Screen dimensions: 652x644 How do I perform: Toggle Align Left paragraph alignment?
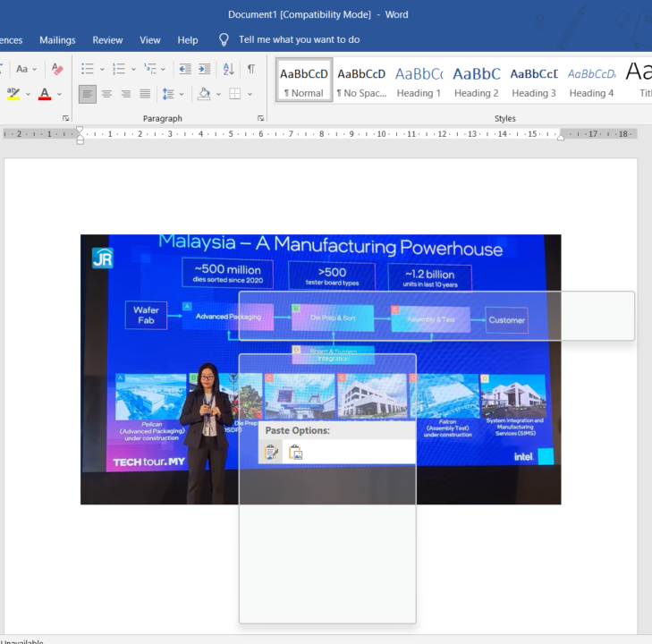click(87, 94)
